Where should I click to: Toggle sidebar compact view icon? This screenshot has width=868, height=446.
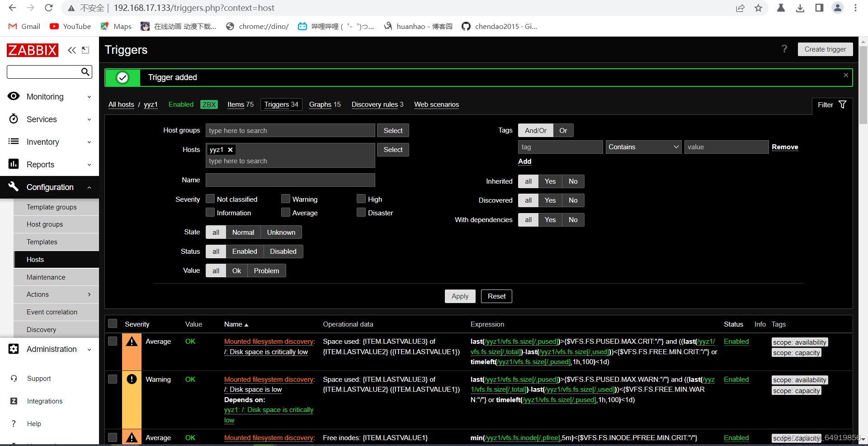click(85, 50)
